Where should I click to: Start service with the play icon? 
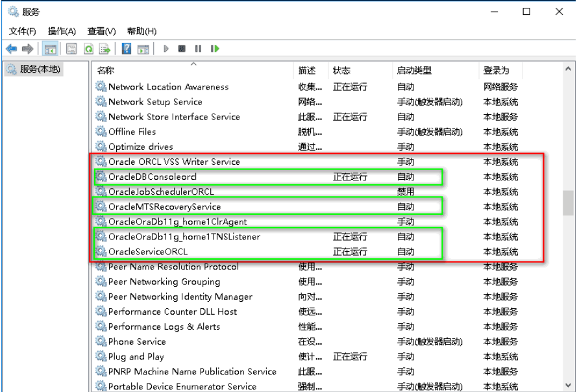166,49
